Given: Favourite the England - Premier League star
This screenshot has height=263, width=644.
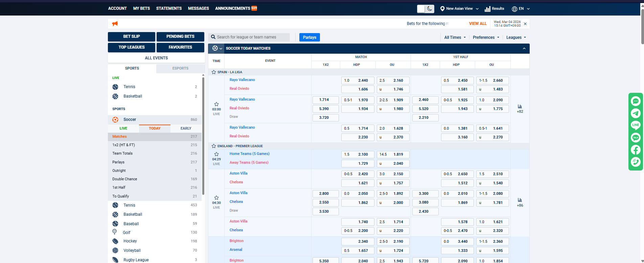Looking at the screenshot, I should (x=214, y=146).
